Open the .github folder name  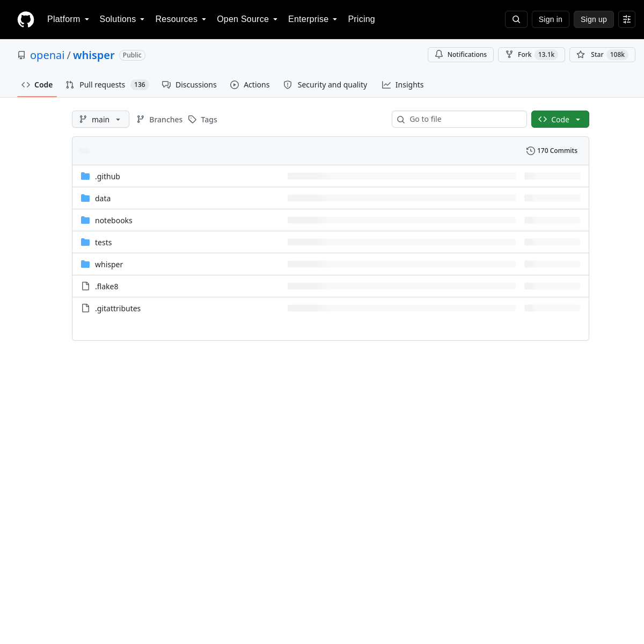pos(107,177)
